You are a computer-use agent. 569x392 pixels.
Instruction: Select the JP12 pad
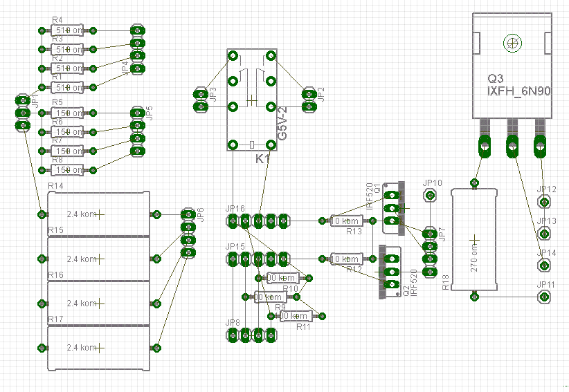click(x=544, y=201)
